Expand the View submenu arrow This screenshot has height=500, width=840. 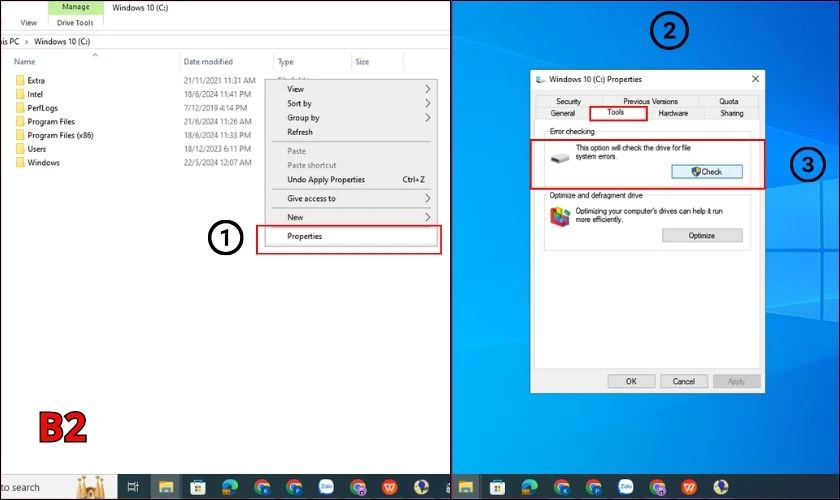pos(428,89)
